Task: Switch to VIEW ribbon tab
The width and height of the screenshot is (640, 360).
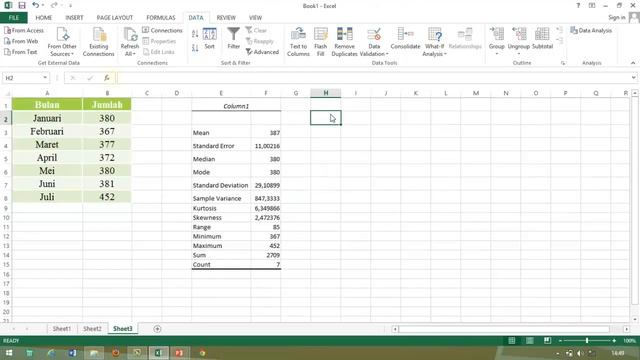Action: [x=256, y=18]
